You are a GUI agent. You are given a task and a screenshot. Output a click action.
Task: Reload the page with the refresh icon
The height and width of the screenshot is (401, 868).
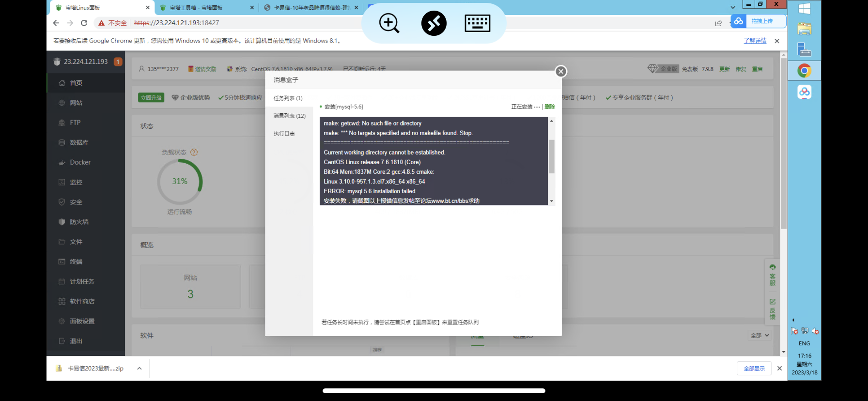tap(84, 23)
